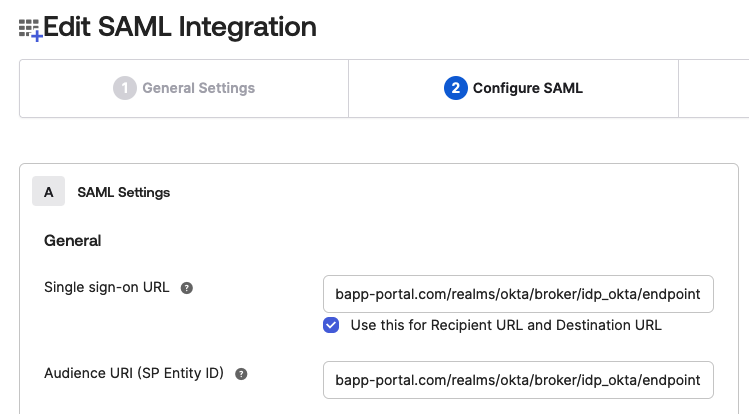Go to General Settings step tab
This screenshot has width=749, height=414.
coord(184,88)
